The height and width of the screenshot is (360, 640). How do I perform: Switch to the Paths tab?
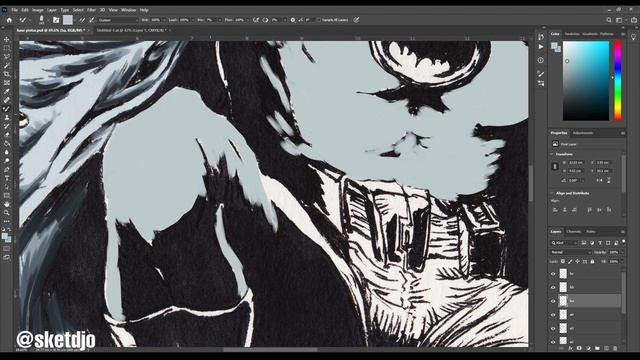[x=591, y=231]
